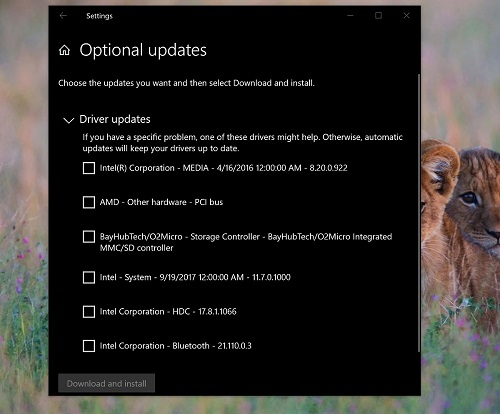Screen dimensions: 500x414
Task: Click the Download and install button
Action: point(106,383)
